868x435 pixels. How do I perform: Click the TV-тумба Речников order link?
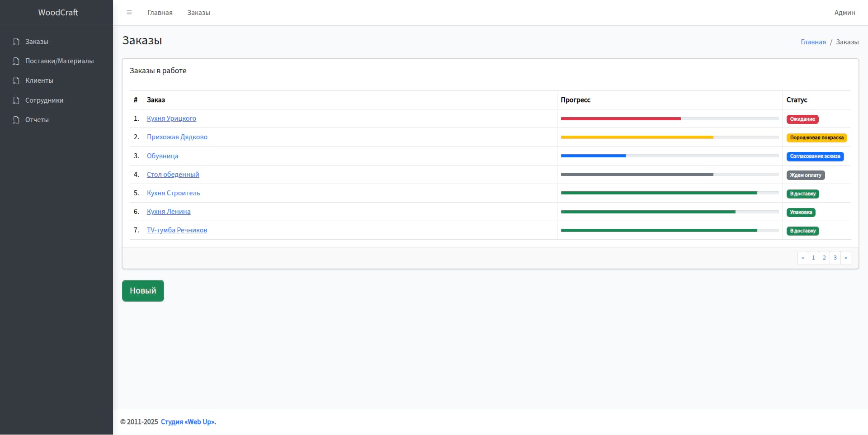[x=177, y=230]
